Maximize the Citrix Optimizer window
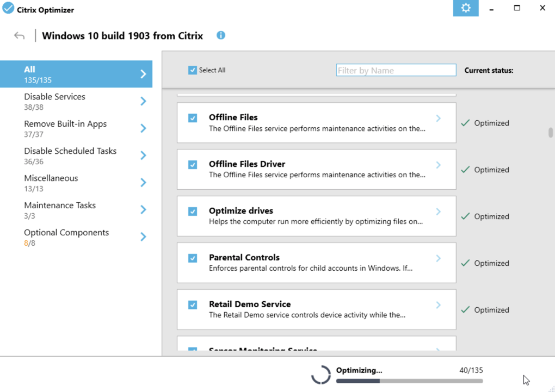 (517, 8)
